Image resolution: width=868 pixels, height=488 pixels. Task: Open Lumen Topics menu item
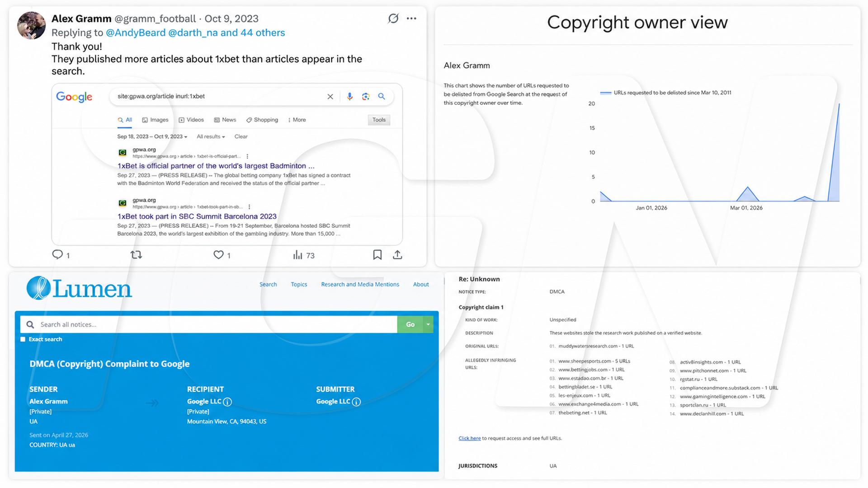pyautogui.click(x=299, y=284)
